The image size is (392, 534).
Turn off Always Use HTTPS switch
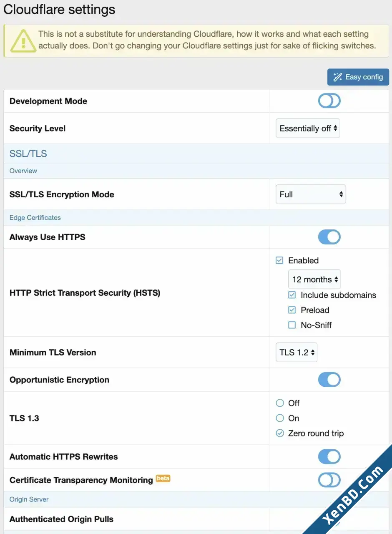click(x=329, y=237)
